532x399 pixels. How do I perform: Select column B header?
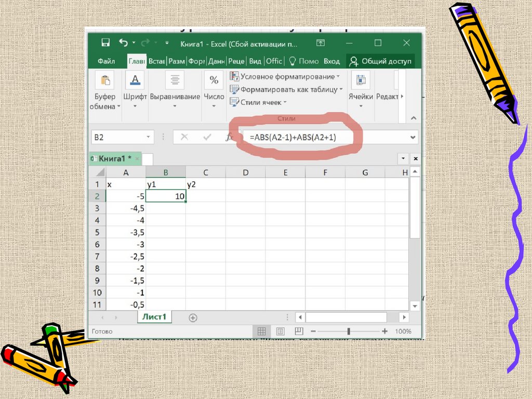tap(166, 172)
